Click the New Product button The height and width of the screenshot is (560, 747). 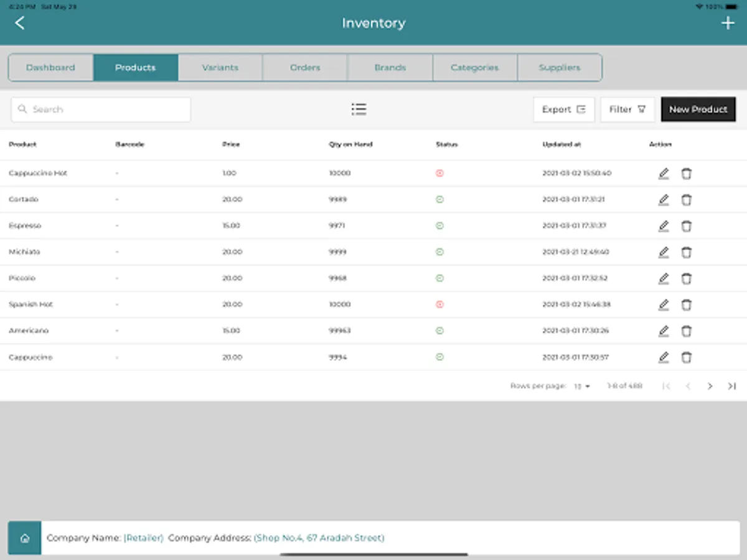[698, 110]
